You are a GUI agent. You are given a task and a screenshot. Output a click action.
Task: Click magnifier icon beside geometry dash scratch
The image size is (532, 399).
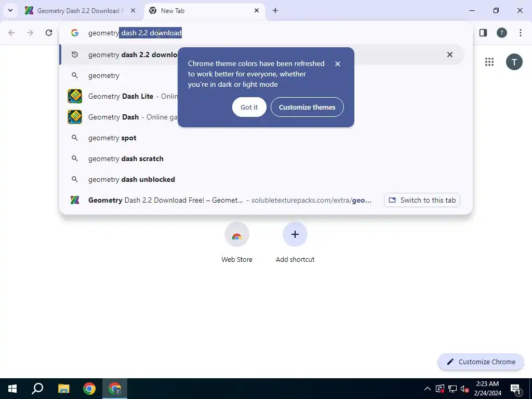(75, 158)
